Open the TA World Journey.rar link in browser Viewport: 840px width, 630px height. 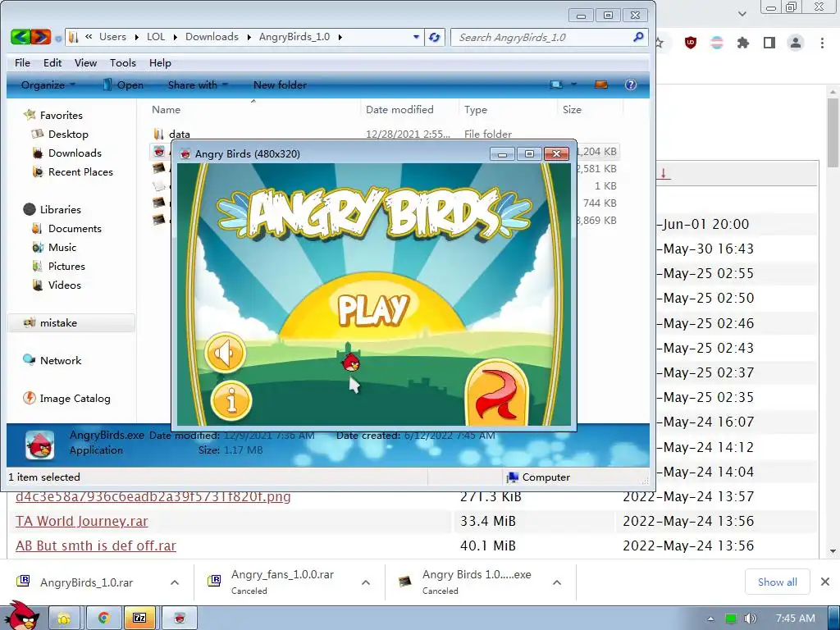[81, 521]
